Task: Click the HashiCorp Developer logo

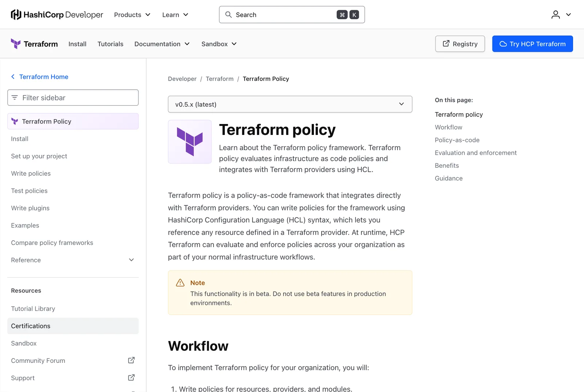Action: (x=57, y=15)
